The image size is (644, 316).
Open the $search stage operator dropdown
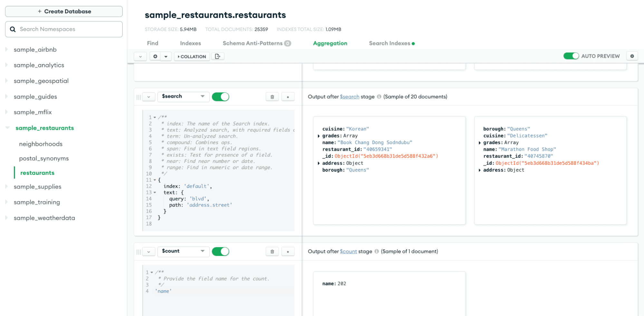coord(183,97)
